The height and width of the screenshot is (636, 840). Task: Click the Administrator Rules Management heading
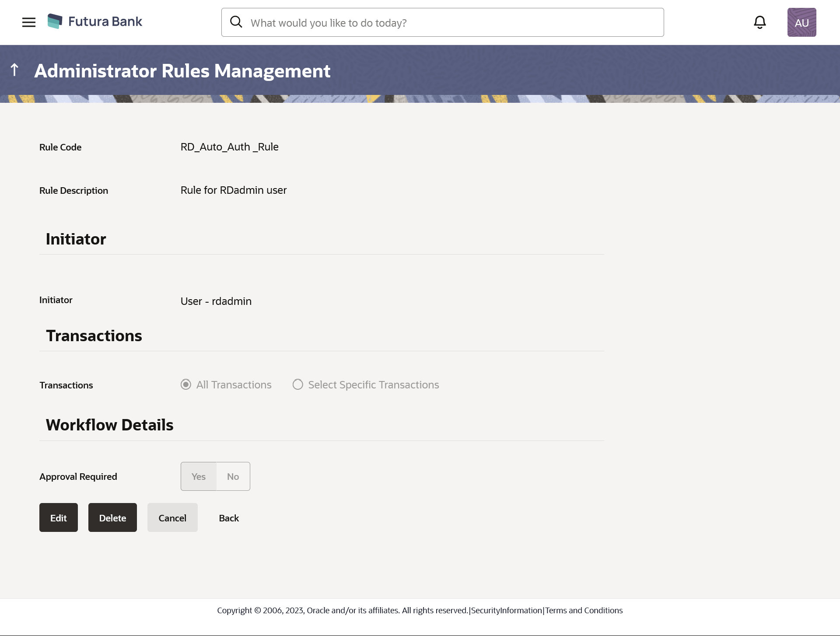coord(182,71)
